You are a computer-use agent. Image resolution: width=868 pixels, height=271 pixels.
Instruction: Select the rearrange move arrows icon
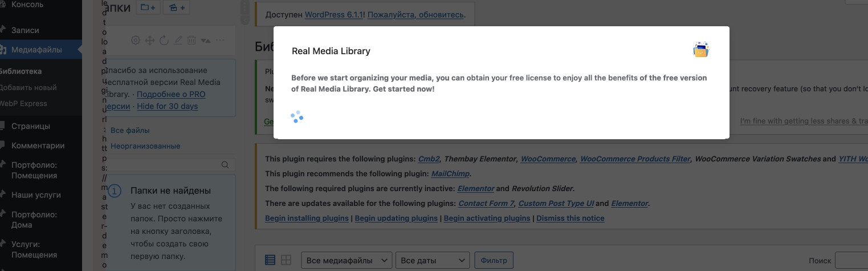tap(150, 40)
